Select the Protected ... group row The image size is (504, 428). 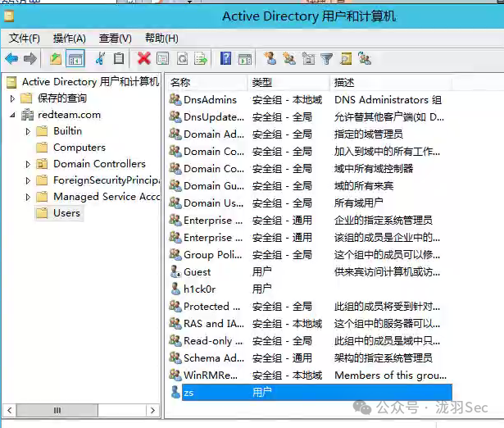pos(310,306)
